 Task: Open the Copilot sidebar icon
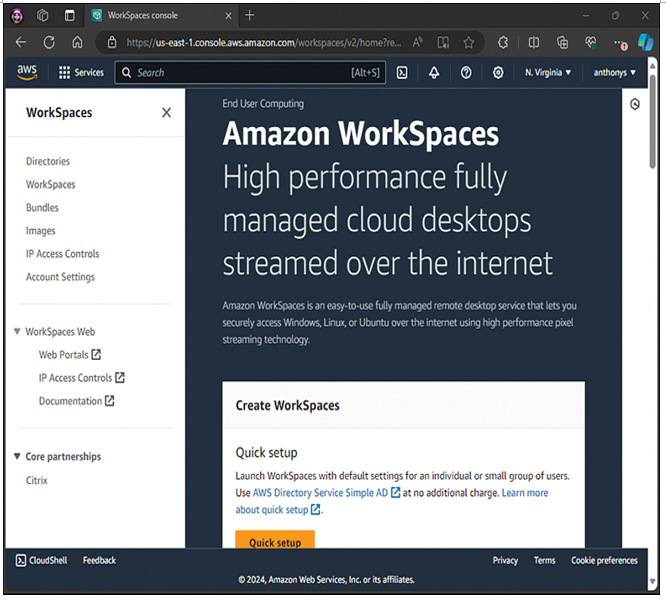[646, 42]
